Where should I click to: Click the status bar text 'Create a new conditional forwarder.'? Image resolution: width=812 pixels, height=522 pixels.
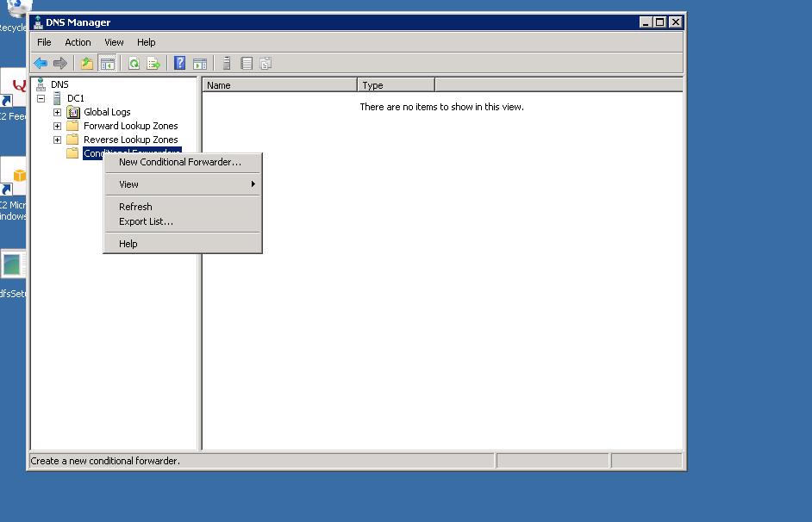point(105,461)
